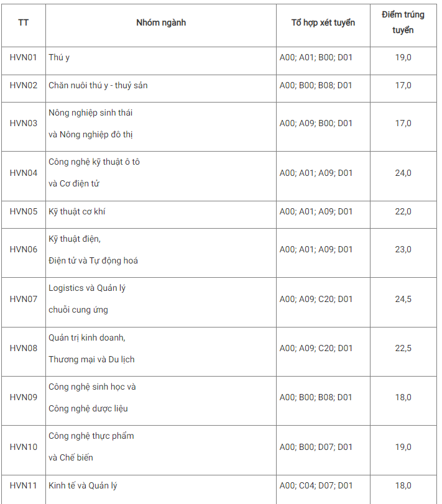Select "Công nghệ sinh học" major cell
Image resolution: width=442 pixels, height=504 pixels.
[x=92, y=387]
